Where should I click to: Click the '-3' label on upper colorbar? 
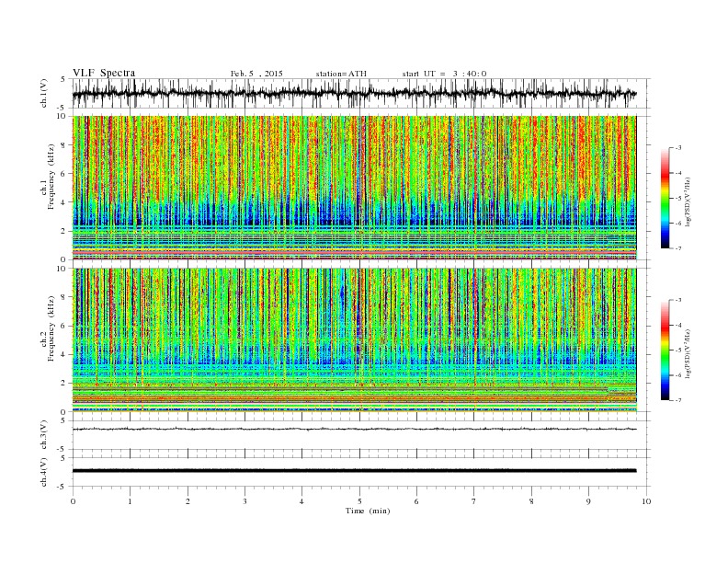point(678,148)
